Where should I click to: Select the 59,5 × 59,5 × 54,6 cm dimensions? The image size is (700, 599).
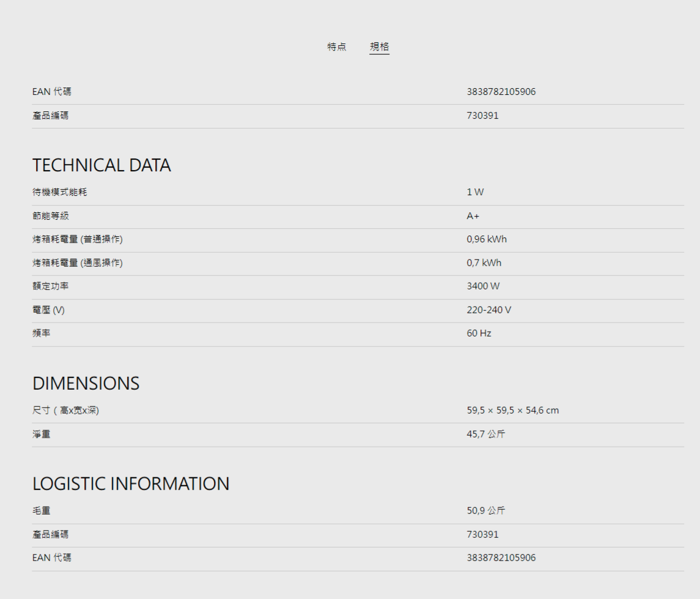pyautogui.click(x=512, y=411)
